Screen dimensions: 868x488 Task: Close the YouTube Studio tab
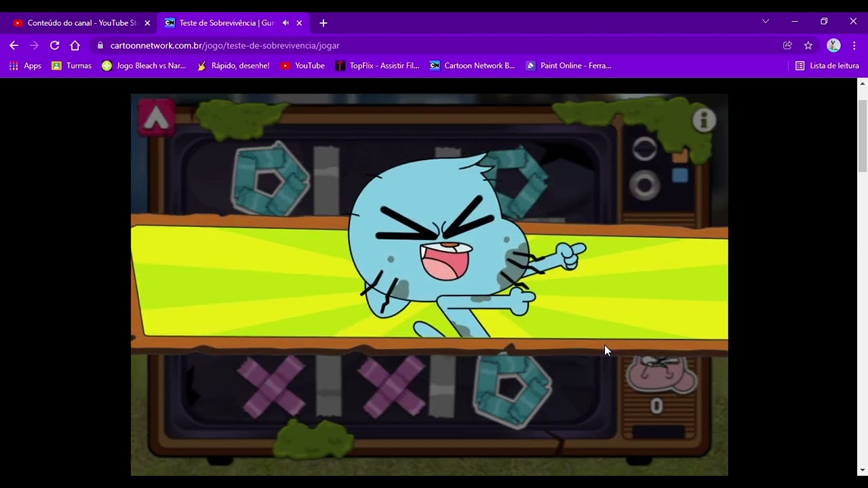tap(147, 23)
